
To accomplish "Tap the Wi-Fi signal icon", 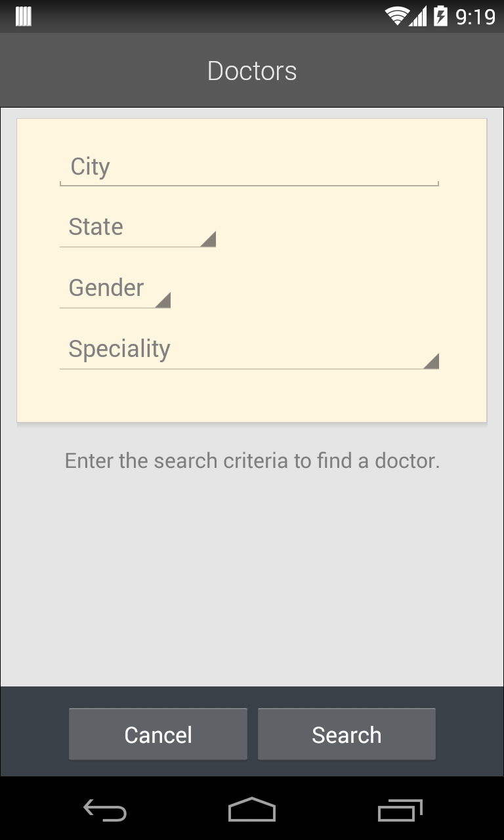I will pos(396,16).
